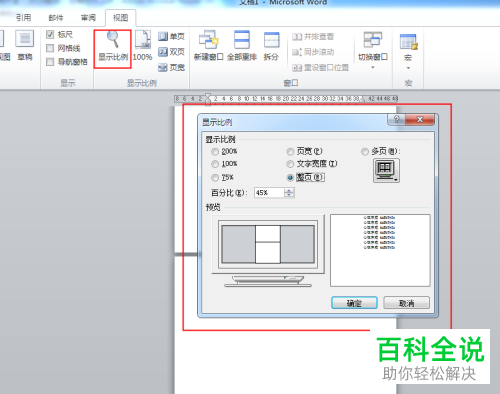
Task: Click 并排查看 view side by side
Action: [x=313, y=36]
